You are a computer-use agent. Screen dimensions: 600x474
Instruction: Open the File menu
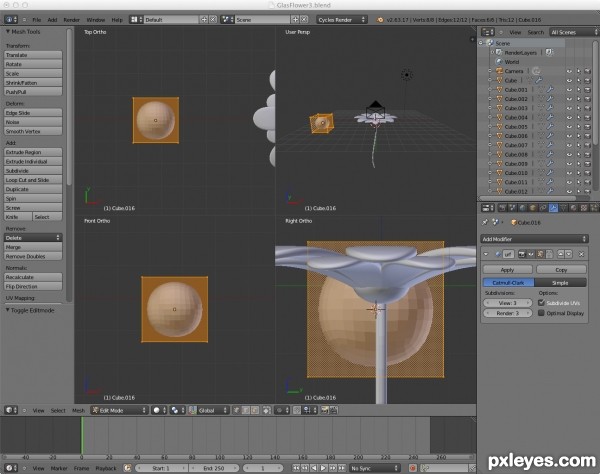click(37, 20)
